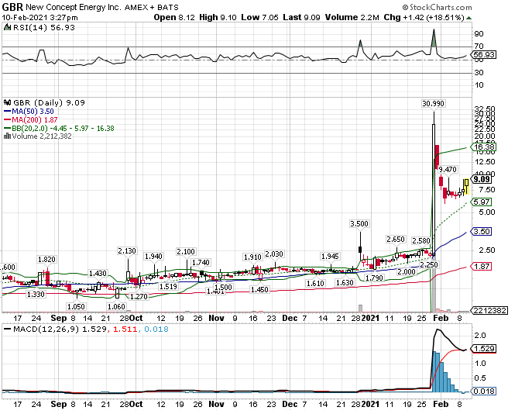The width and height of the screenshot is (532, 414).
Task: Click the 9.470 price label
Action: (x=448, y=170)
